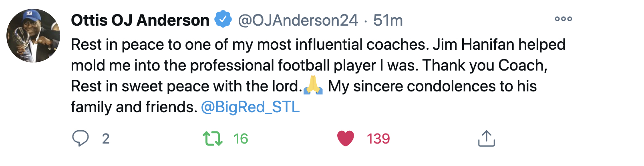Click the "Thank you Coach" phrase

pos(484,65)
